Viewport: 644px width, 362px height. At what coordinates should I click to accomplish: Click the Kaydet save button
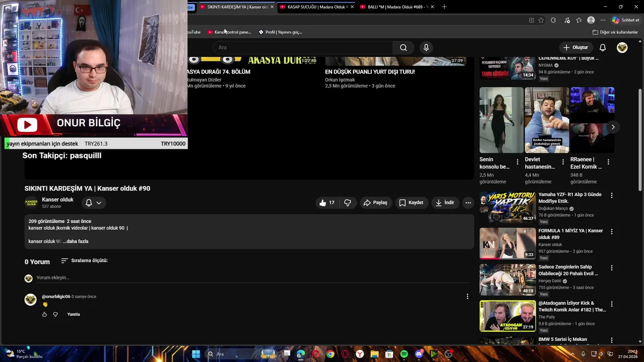[x=411, y=203]
